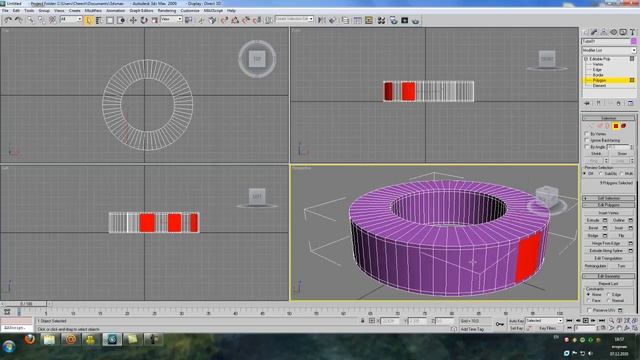Viewport: 640px width, 360px height.
Task: Click the Redo arrow in the toolbar
Action: [x=19, y=20]
